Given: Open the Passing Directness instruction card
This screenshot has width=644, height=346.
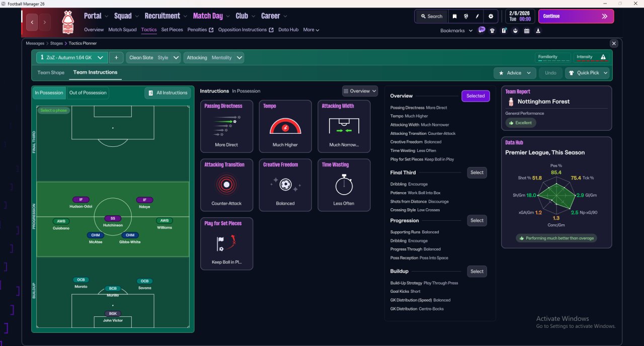Looking at the screenshot, I should 226,126.
